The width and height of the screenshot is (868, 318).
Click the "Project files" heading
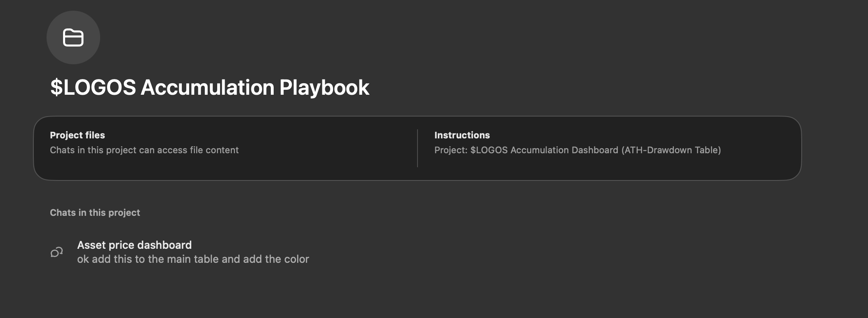point(77,135)
